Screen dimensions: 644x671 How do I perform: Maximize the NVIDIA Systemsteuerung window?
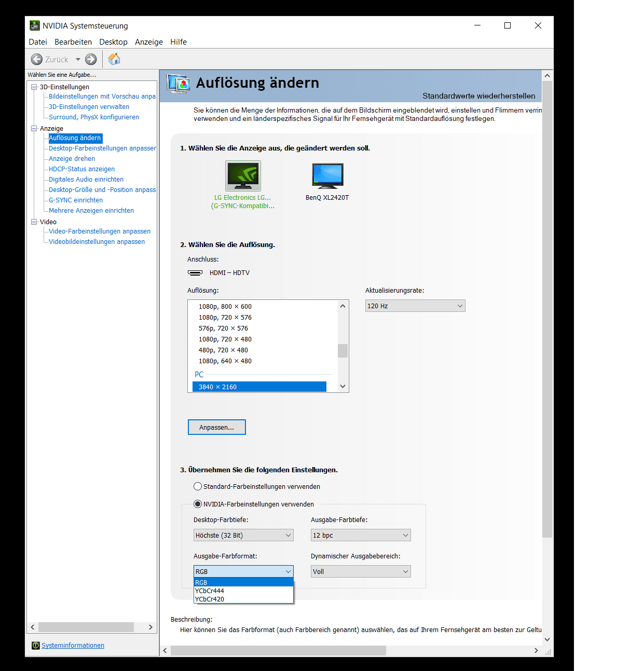[x=508, y=25]
